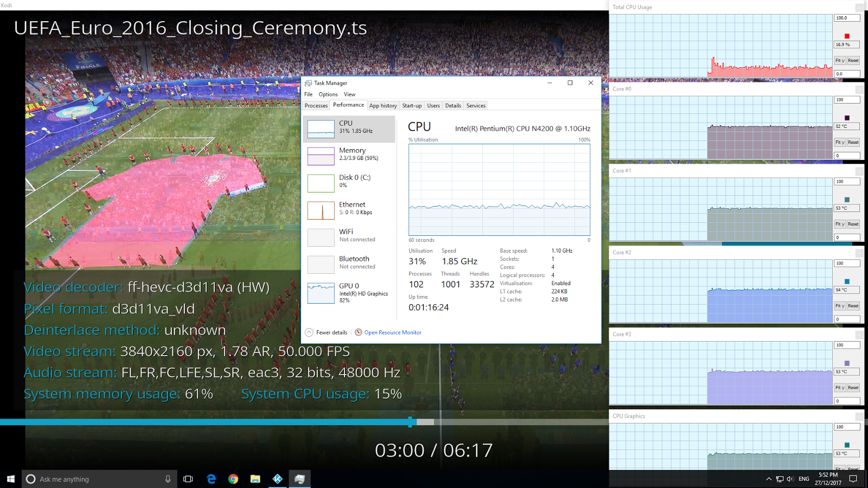
Task: Click the Task Manager title bar icon
Action: (x=308, y=83)
